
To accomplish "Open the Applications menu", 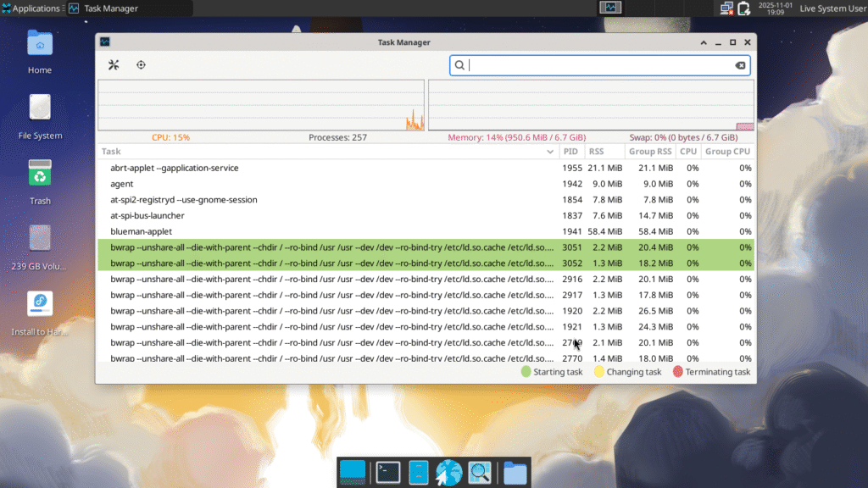I will pyautogui.click(x=31, y=8).
